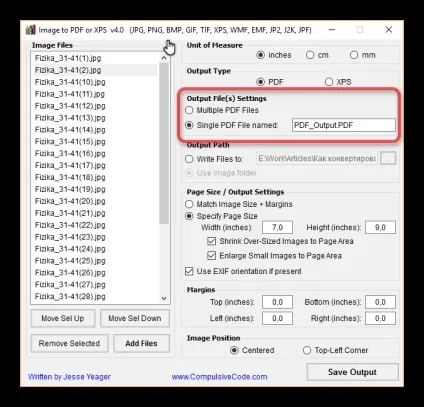Click the PDF_Output.PDF filename field
This screenshot has width=424, height=407.
coord(344,125)
